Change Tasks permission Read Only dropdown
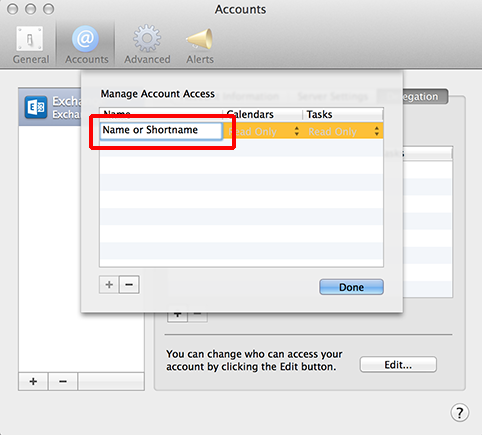Viewport: 482px width, 435px height. click(343, 131)
